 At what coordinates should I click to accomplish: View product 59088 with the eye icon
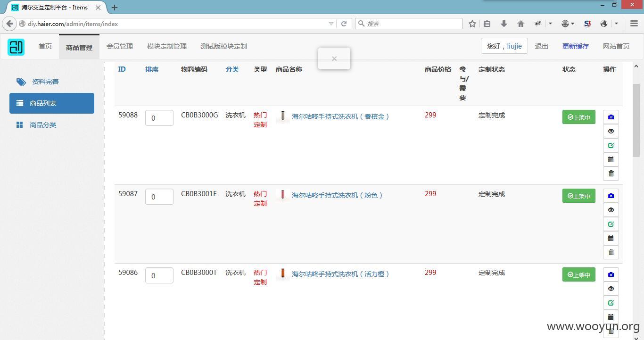611,131
